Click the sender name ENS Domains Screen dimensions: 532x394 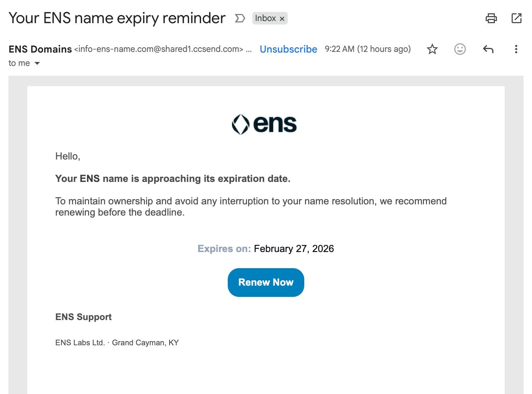point(40,49)
